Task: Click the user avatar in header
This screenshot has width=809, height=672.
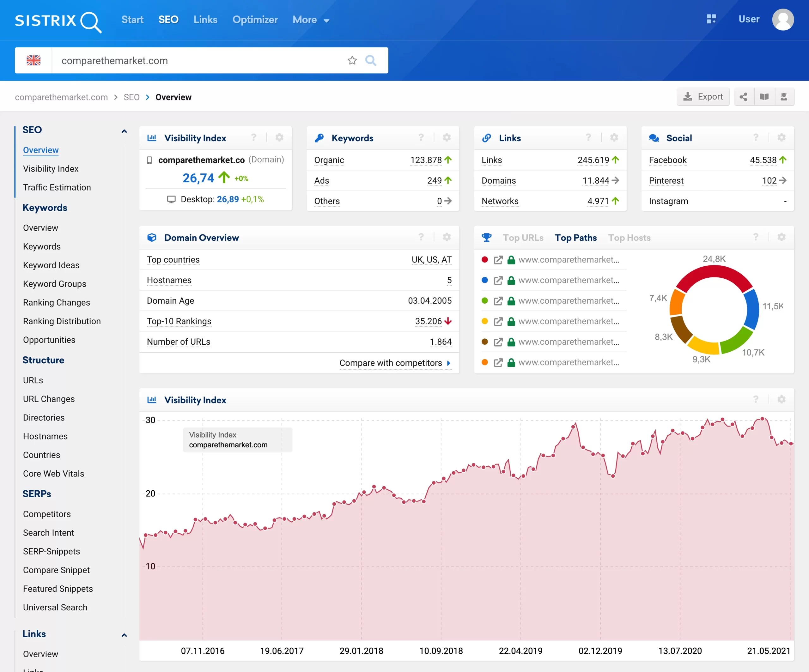Action: pyautogui.click(x=782, y=19)
